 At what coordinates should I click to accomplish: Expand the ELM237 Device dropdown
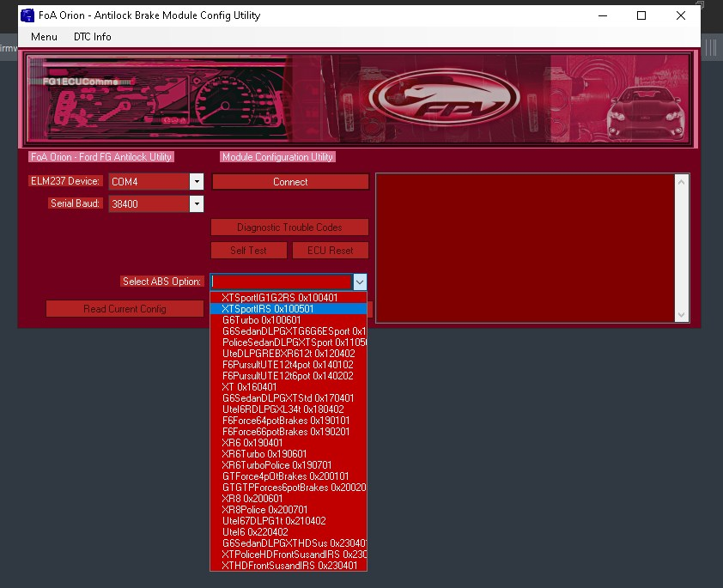click(x=197, y=181)
